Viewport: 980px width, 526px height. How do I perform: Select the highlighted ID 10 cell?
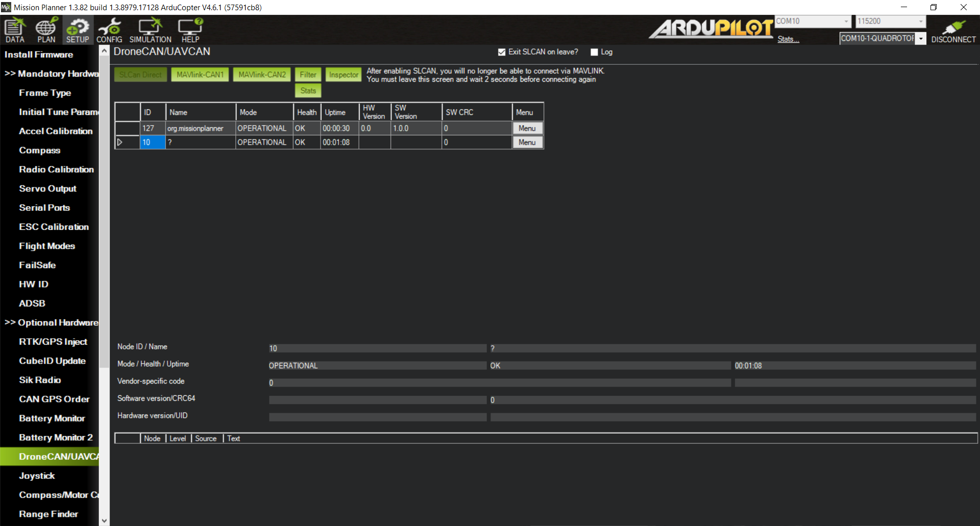click(x=153, y=142)
